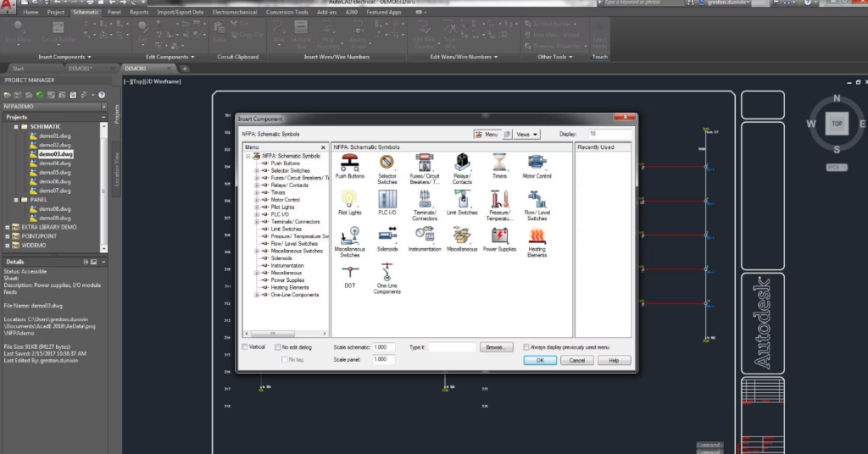Expand PLC I/O in the menu tree
Viewport: 868px width, 454px height.
click(x=257, y=214)
